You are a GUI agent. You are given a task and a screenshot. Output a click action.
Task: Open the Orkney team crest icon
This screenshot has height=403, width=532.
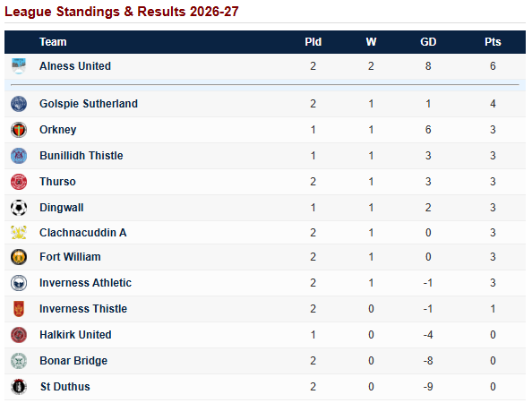coord(19,130)
